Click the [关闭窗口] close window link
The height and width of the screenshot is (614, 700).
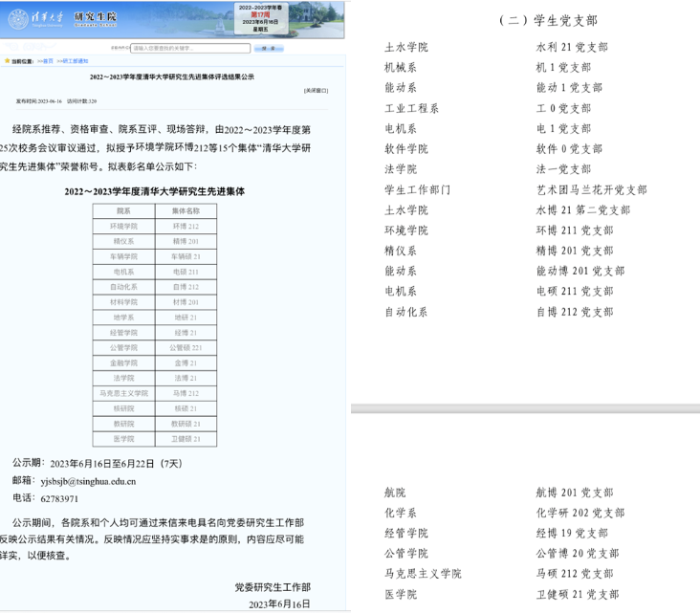(316, 90)
